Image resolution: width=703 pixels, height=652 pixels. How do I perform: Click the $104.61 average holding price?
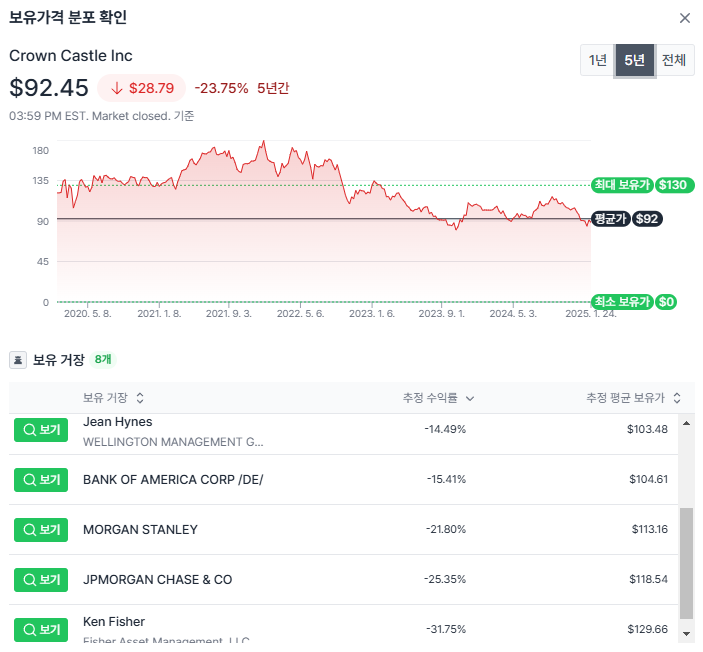[x=648, y=479]
